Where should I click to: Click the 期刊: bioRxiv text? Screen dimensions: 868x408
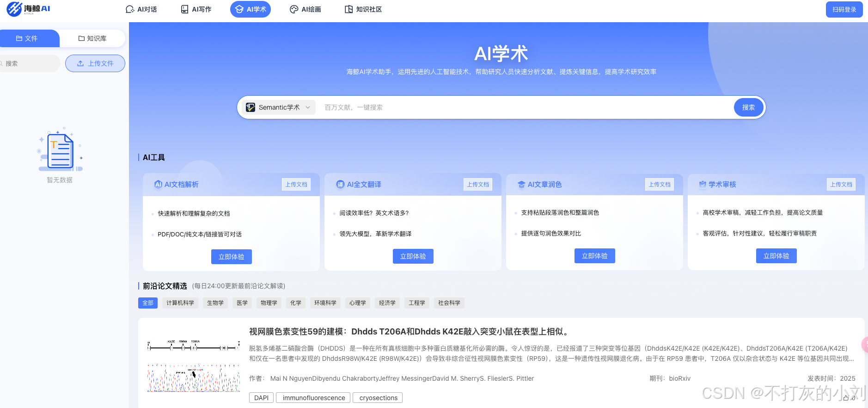click(x=670, y=378)
